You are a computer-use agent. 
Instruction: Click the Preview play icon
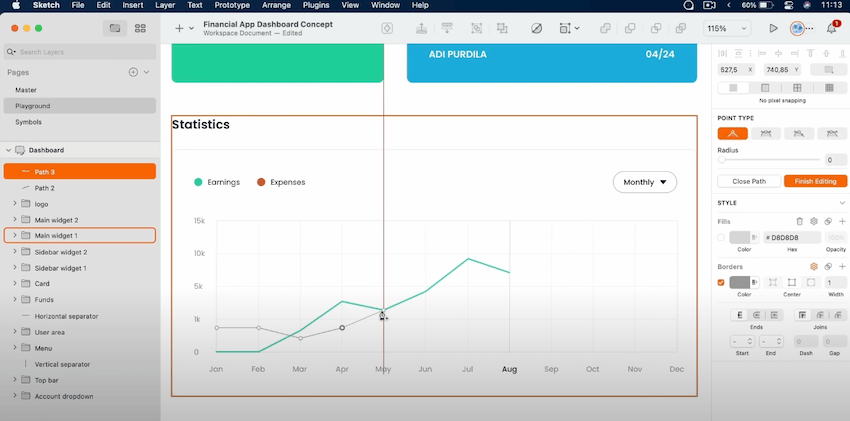click(774, 28)
